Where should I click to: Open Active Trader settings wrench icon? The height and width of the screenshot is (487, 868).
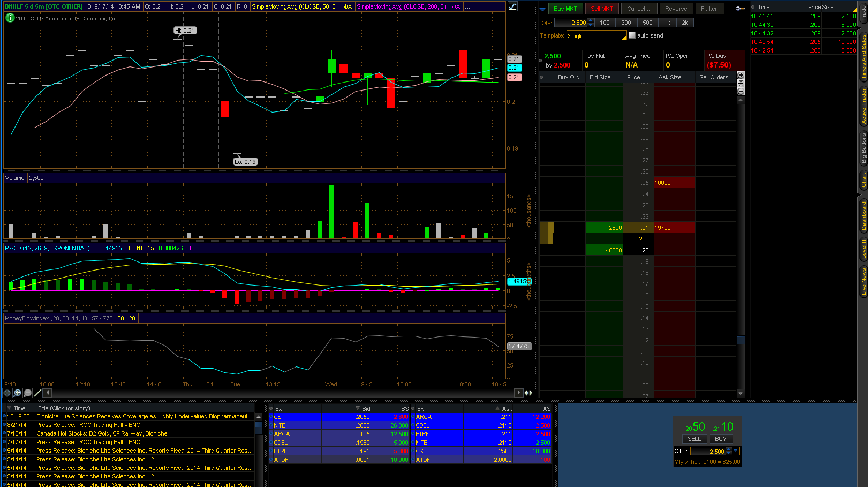(740, 9)
